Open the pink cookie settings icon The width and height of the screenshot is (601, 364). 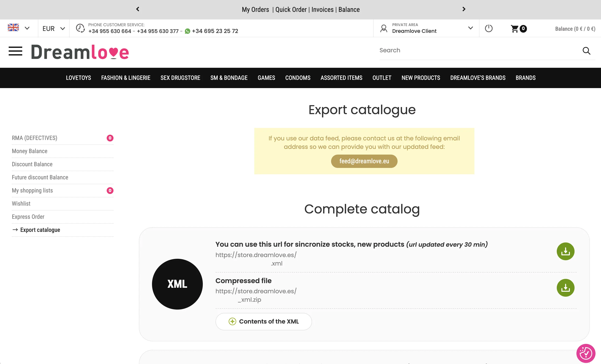586,353
